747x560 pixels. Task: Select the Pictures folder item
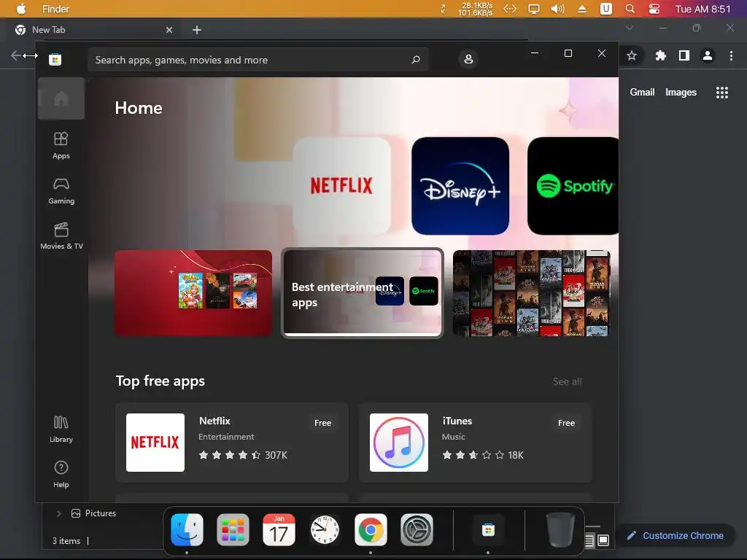[x=94, y=513]
